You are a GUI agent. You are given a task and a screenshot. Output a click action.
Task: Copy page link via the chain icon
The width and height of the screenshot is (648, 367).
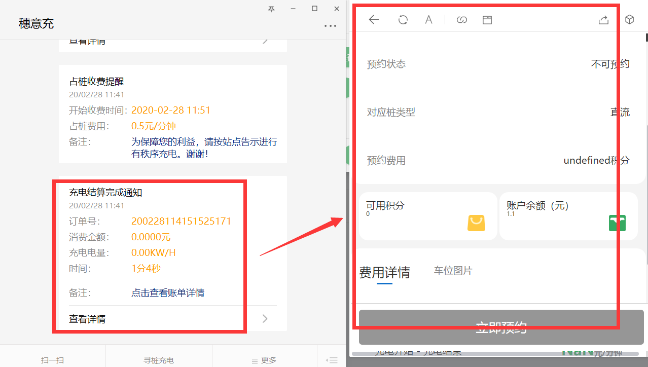pyautogui.click(x=462, y=19)
